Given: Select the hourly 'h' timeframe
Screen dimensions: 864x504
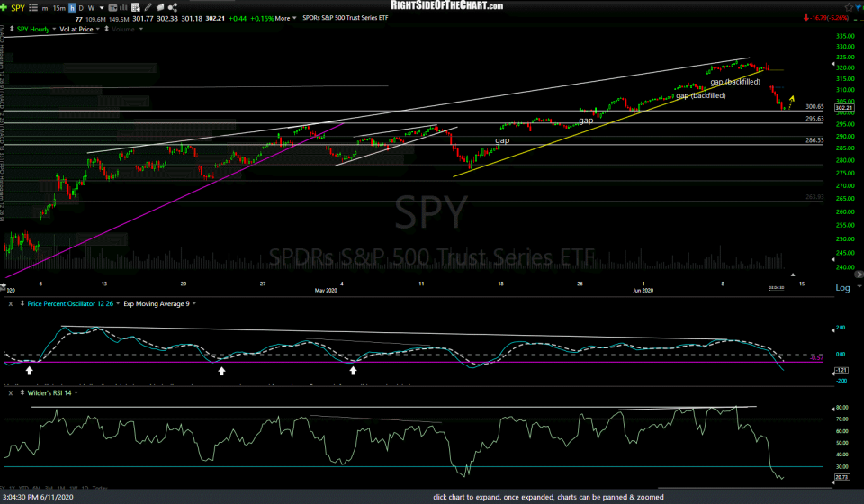Looking at the screenshot, I should (72, 8).
